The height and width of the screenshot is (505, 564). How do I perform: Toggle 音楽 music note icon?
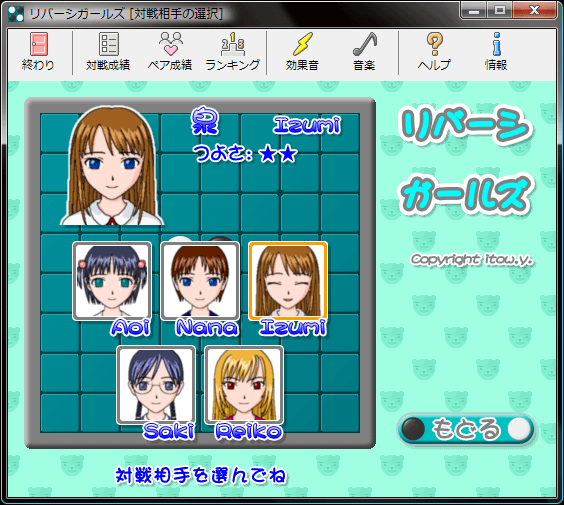(364, 51)
